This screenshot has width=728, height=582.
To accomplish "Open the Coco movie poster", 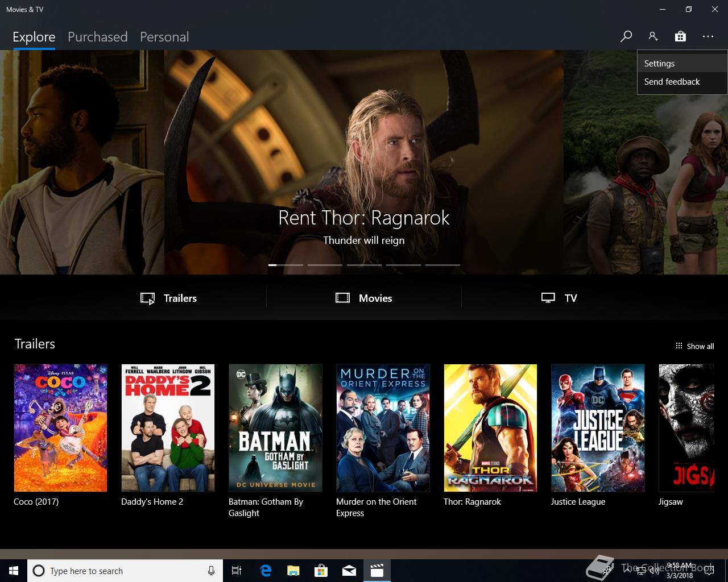I will 60,428.
